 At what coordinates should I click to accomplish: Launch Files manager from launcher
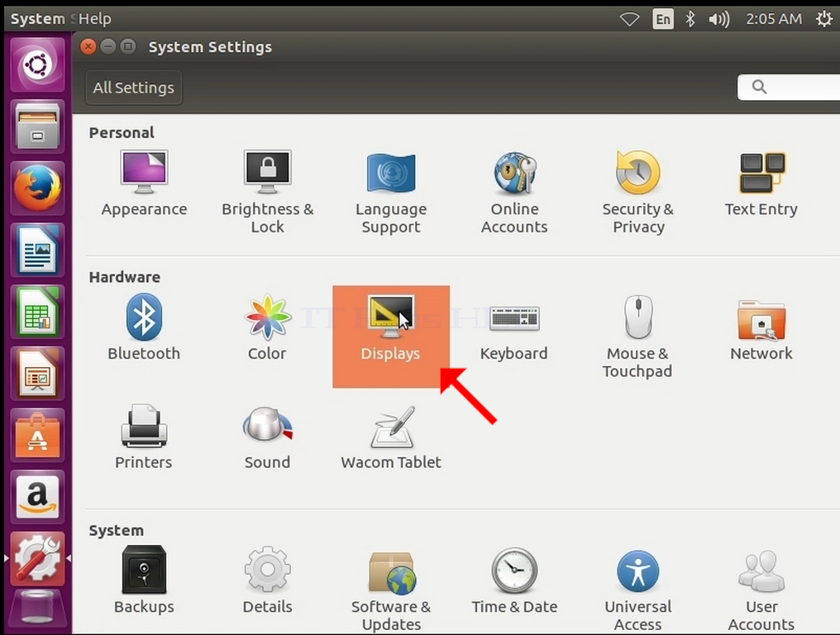pyautogui.click(x=37, y=127)
